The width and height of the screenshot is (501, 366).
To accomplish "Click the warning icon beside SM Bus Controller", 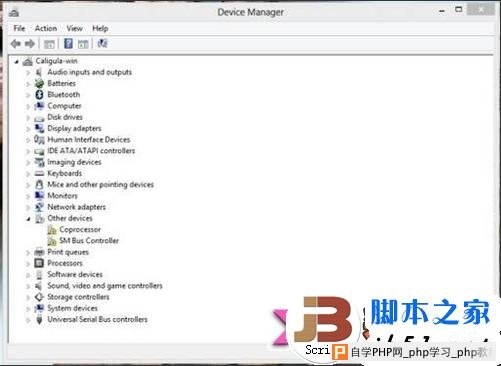I will click(x=52, y=241).
